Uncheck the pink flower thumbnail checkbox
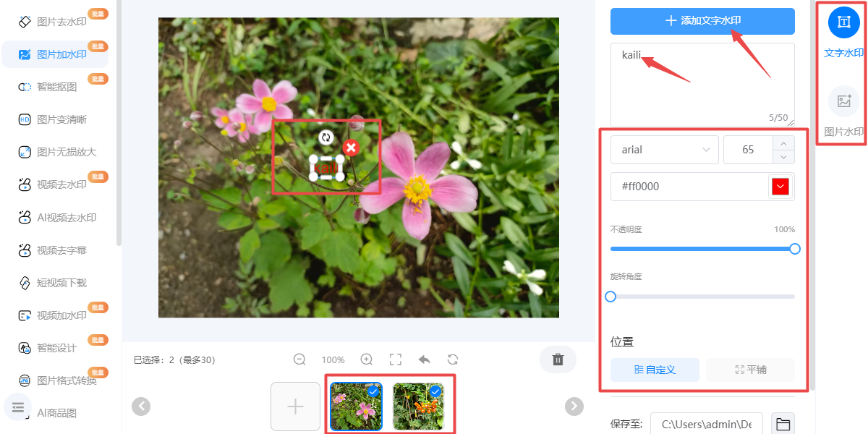This screenshot has height=434, width=868. [x=373, y=391]
